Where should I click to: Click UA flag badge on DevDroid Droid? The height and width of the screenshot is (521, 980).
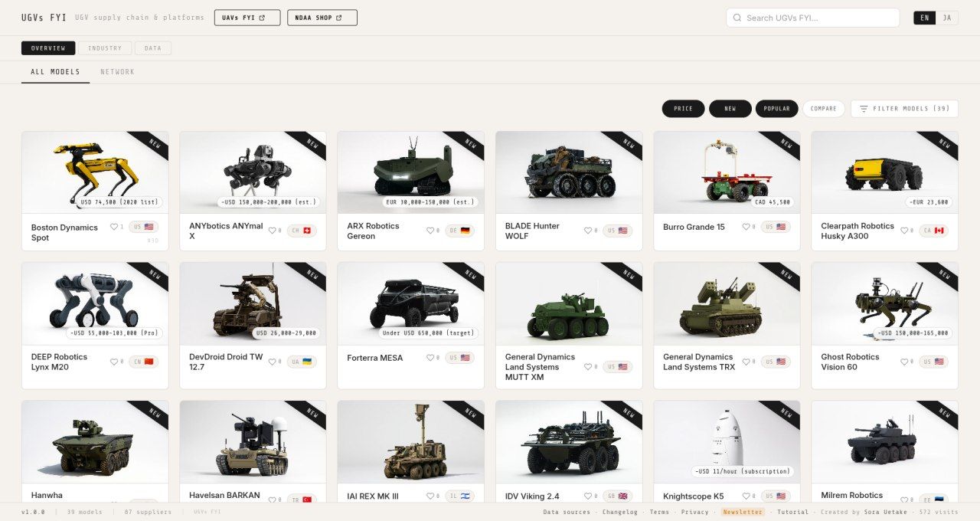302,362
